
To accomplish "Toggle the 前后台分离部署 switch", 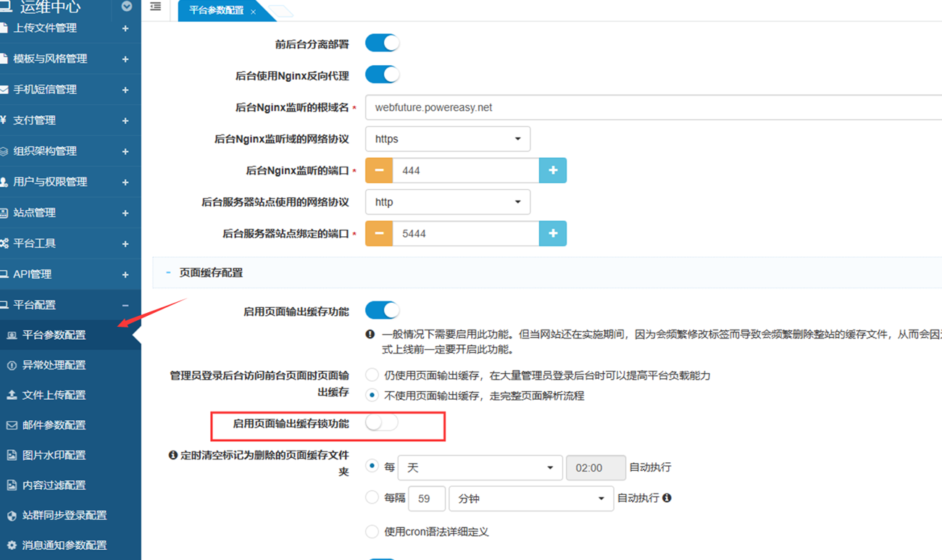I will tap(383, 43).
